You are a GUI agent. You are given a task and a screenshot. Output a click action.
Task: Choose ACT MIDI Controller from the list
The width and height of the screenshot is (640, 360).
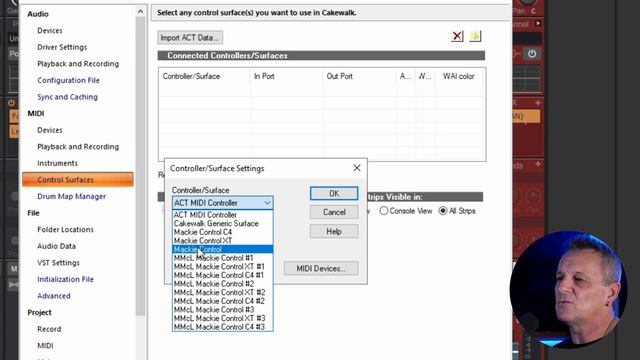pyautogui.click(x=222, y=215)
